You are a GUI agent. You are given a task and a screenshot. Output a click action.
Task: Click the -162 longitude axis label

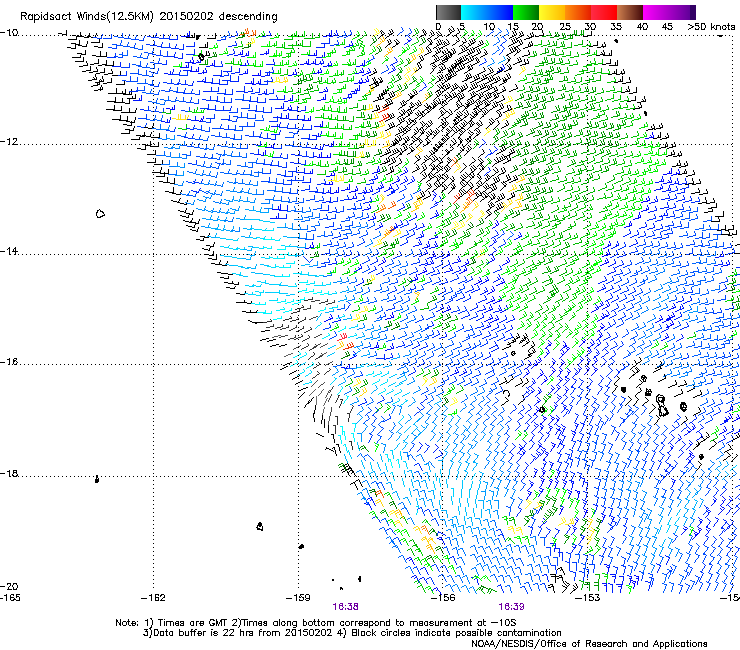click(153, 598)
